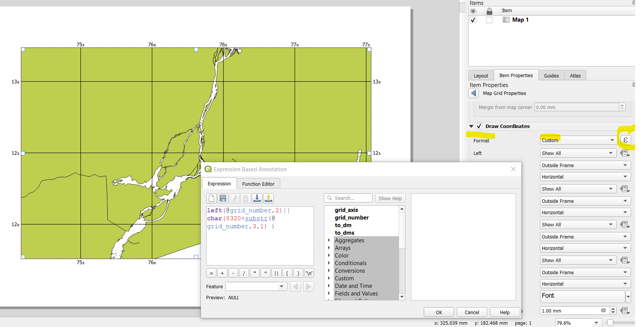Open the Left Show All dropdown

(578, 153)
